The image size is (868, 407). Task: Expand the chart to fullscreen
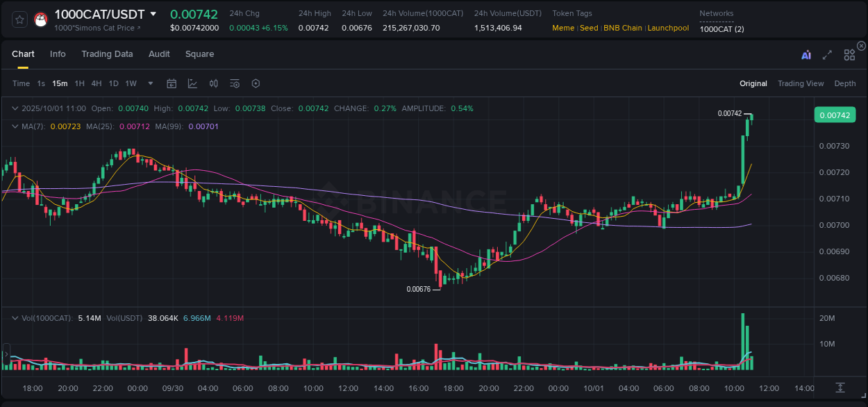827,55
